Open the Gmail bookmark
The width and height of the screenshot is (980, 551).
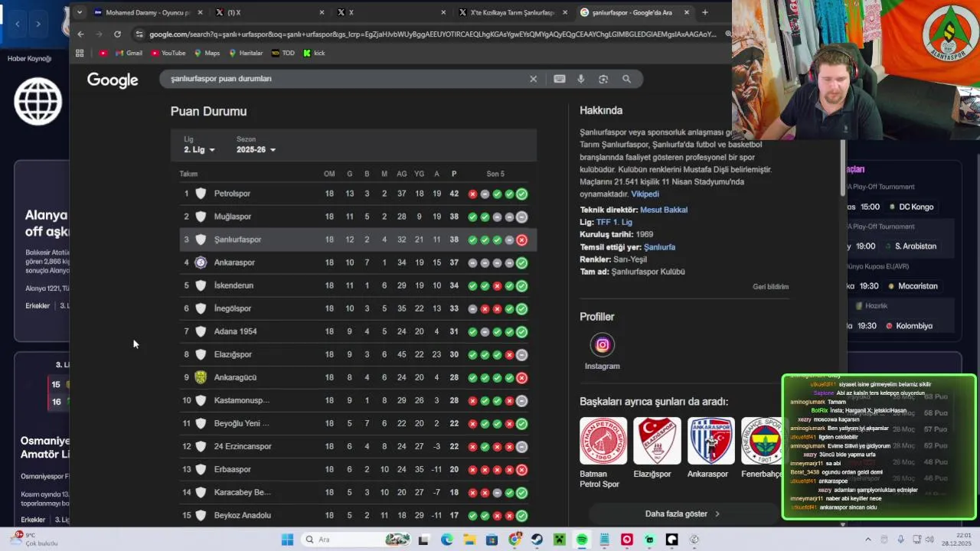[x=129, y=54]
